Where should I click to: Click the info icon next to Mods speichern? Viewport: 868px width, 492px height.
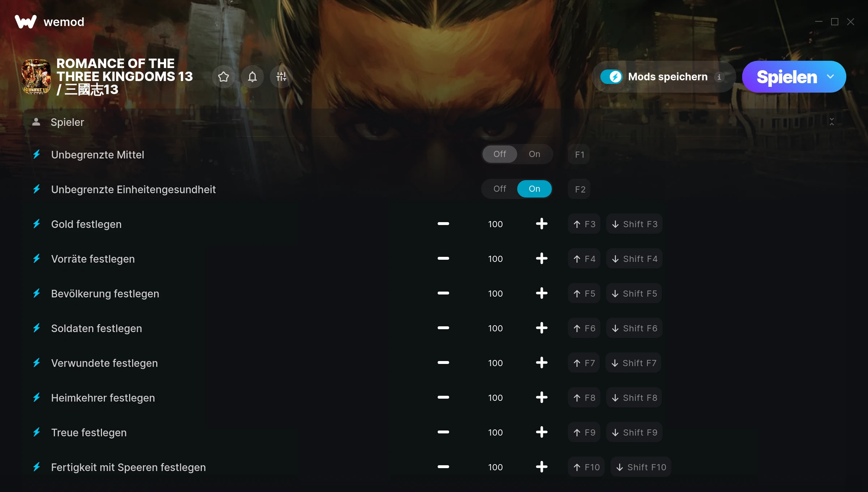point(719,77)
